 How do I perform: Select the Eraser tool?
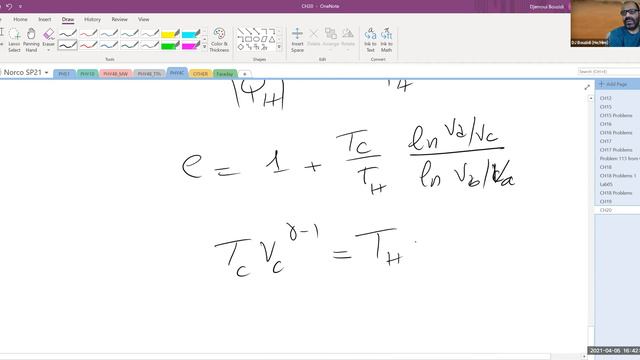[x=49, y=37]
